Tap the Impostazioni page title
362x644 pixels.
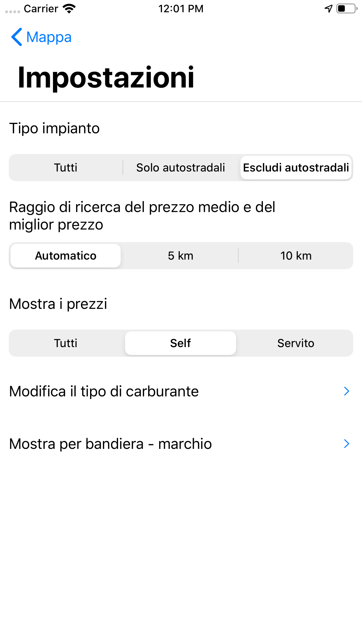tap(106, 77)
